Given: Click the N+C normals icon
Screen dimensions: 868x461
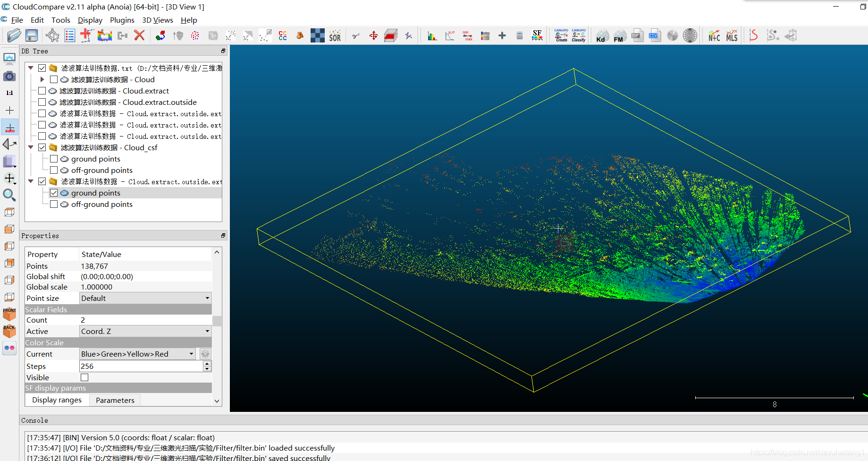Looking at the screenshot, I should click(714, 35).
